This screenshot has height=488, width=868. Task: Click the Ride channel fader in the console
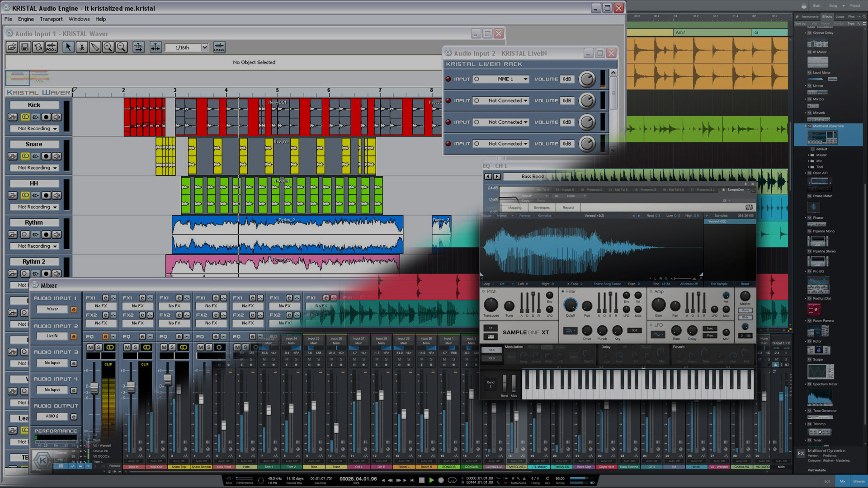pos(314,405)
